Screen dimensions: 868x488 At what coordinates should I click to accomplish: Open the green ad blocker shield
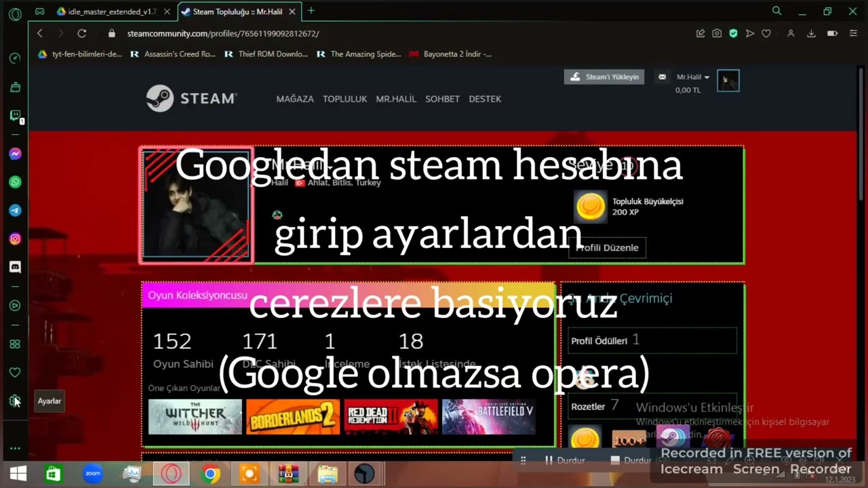click(733, 33)
